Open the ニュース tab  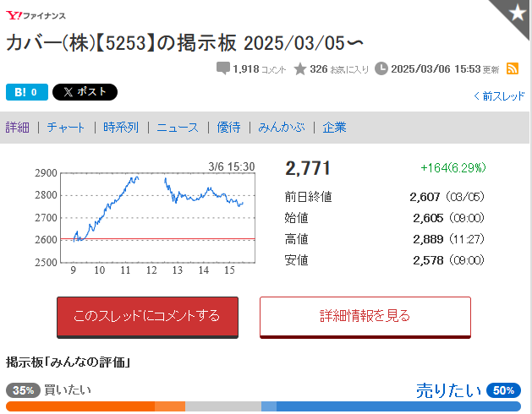[x=178, y=128]
